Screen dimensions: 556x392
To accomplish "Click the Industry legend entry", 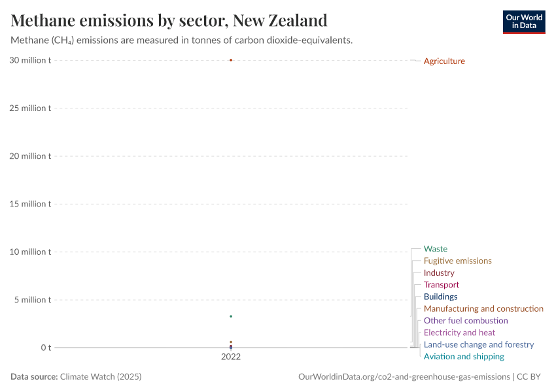I will (x=439, y=273).
